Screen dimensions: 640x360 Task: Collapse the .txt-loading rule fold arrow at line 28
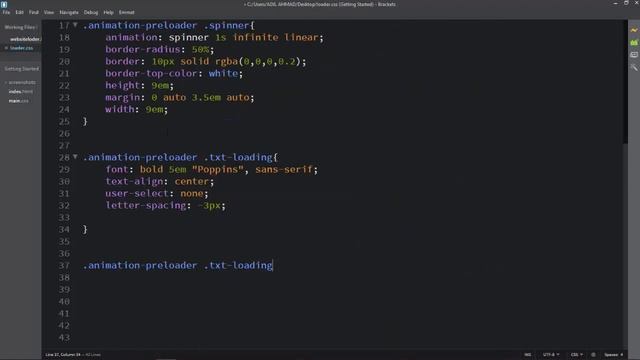pos(75,156)
